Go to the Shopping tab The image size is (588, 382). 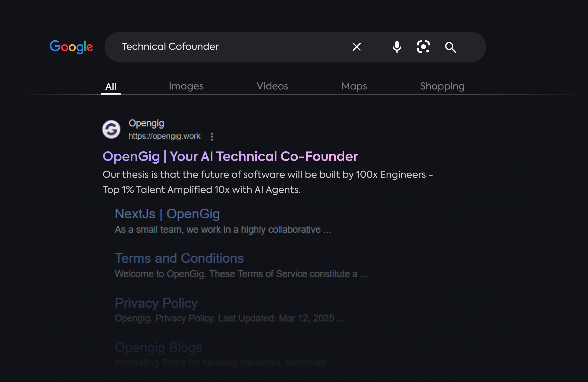tap(442, 86)
